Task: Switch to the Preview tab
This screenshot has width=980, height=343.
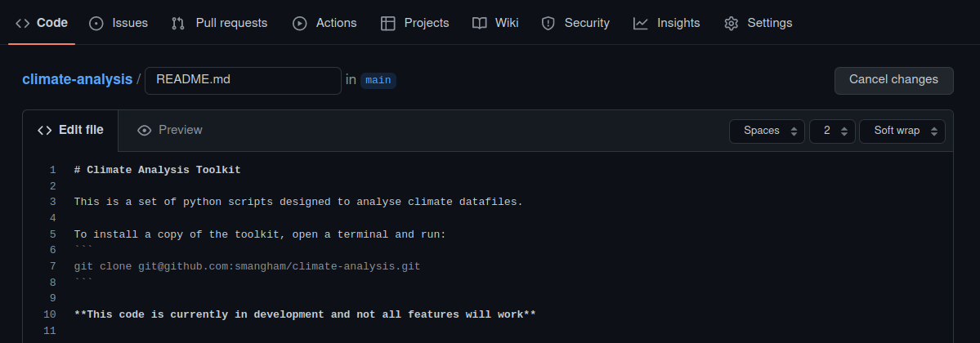Action: 169,131
